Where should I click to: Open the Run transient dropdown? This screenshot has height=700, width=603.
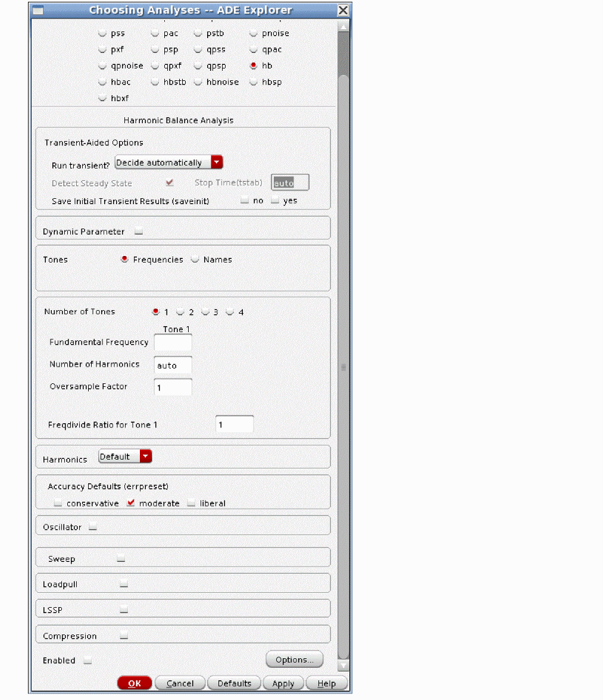click(168, 162)
